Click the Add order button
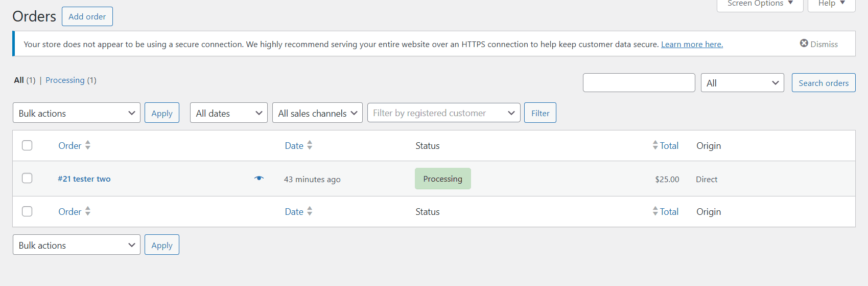 [87, 16]
